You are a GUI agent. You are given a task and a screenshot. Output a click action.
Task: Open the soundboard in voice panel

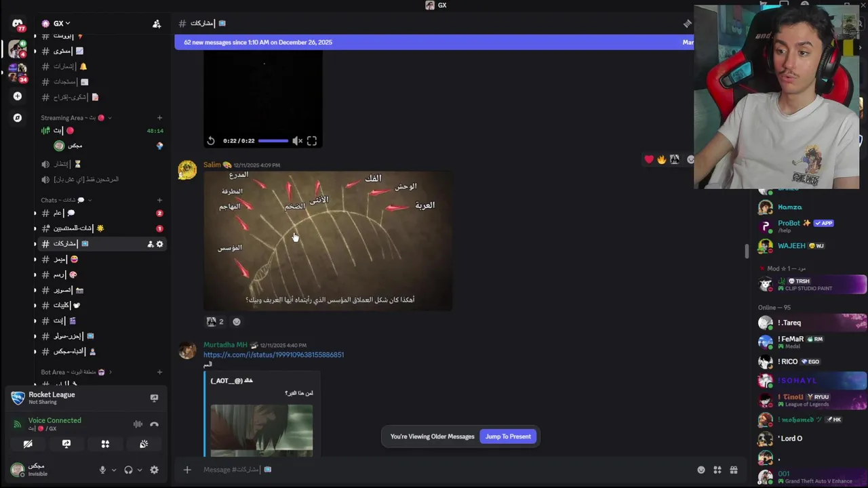tap(144, 444)
